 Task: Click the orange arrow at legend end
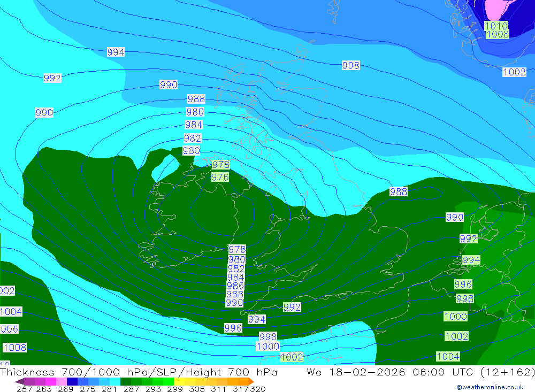click(x=251, y=381)
